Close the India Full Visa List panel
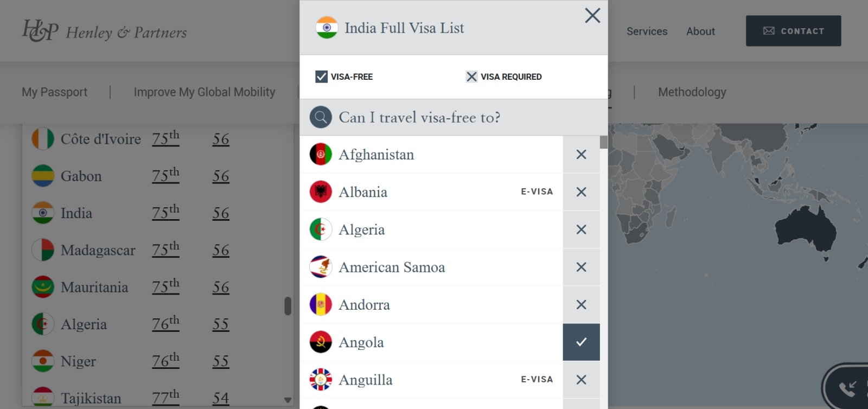 tap(592, 16)
